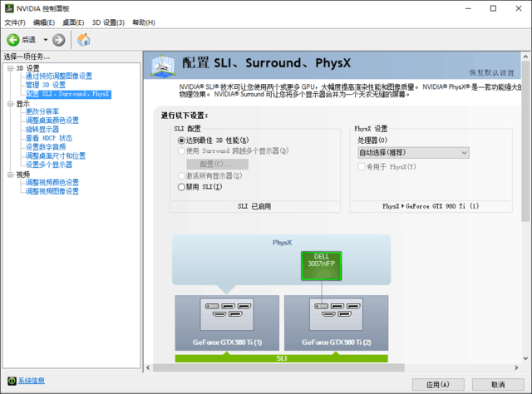Click vertical scrollbar down arrow
The width and height of the screenshot is (532, 394).
525,358
